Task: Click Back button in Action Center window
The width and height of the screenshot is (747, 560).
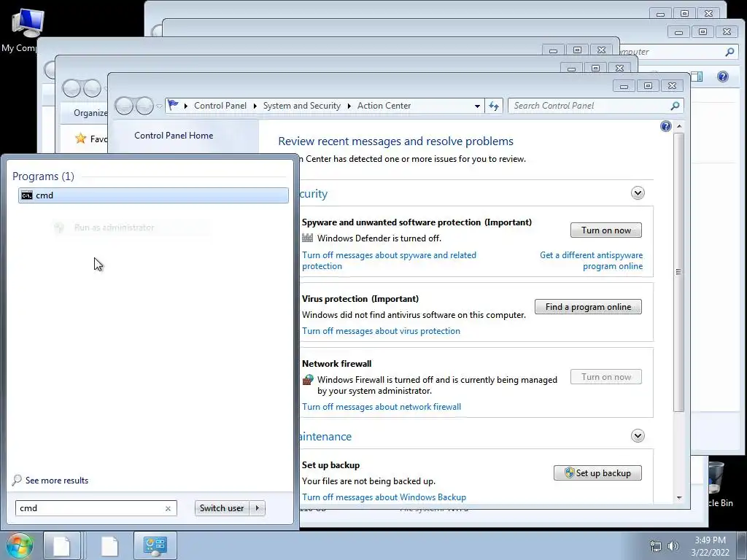Action: point(124,106)
